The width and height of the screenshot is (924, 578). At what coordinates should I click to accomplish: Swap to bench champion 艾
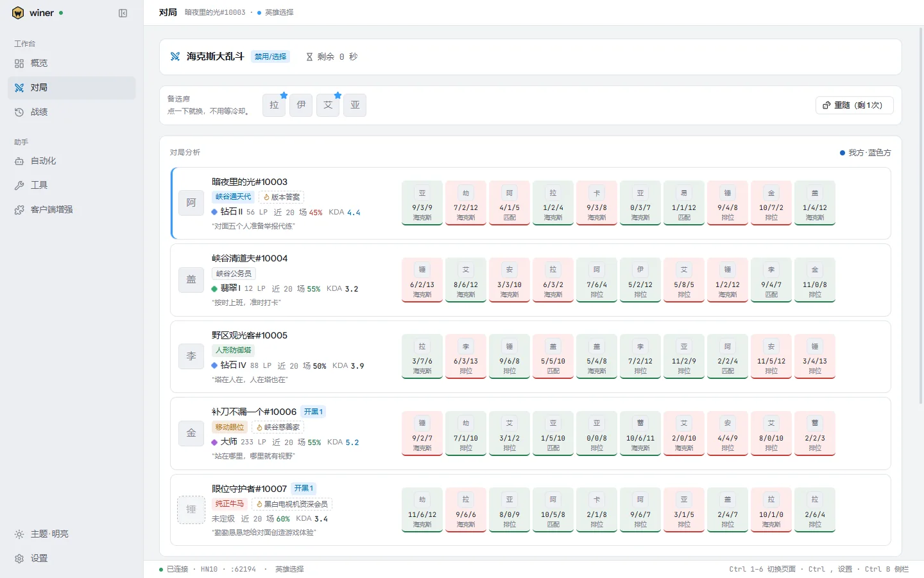328,105
